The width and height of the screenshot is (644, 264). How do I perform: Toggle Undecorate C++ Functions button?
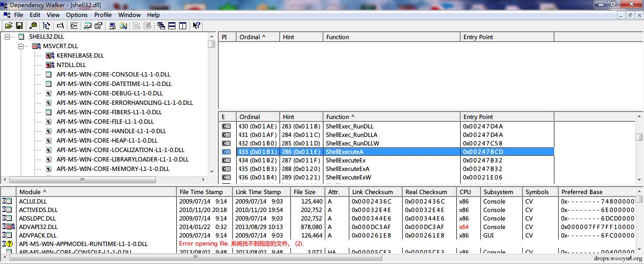74,26
